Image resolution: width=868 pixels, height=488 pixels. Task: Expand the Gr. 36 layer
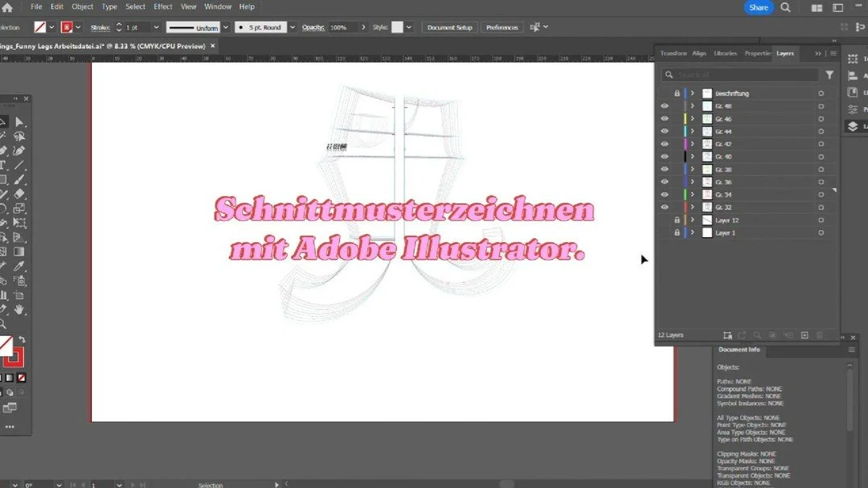(693, 182)
